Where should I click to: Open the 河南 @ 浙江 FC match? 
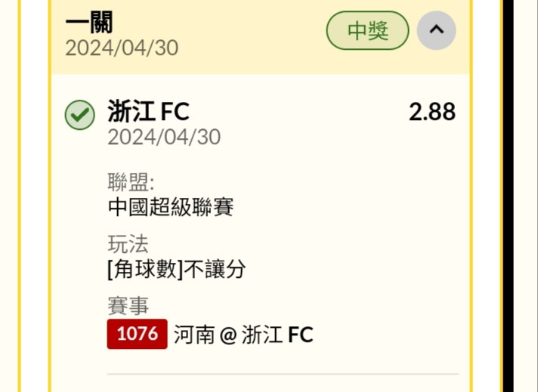pos(242,335)
